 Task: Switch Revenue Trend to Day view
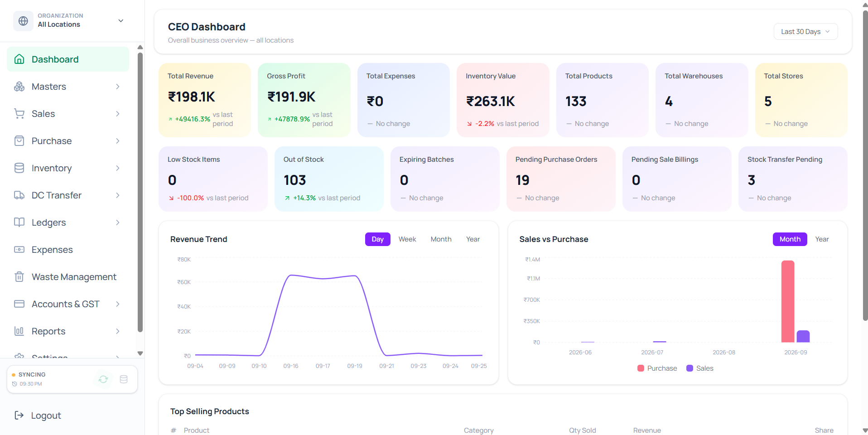coord(377,239)
